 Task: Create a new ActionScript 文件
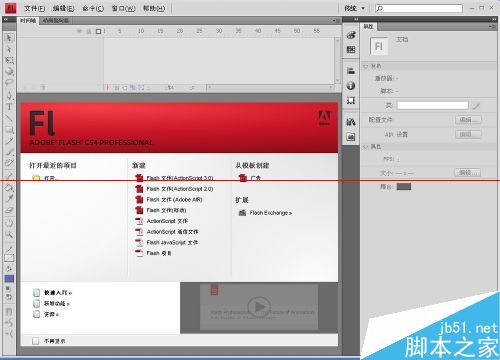click(x=162, y=221)
